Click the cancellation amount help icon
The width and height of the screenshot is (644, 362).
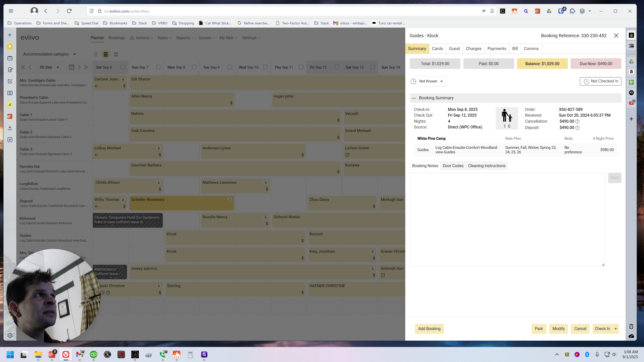578,121
